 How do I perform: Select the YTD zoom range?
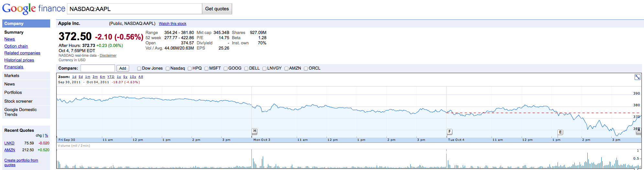tap(111, 77)
